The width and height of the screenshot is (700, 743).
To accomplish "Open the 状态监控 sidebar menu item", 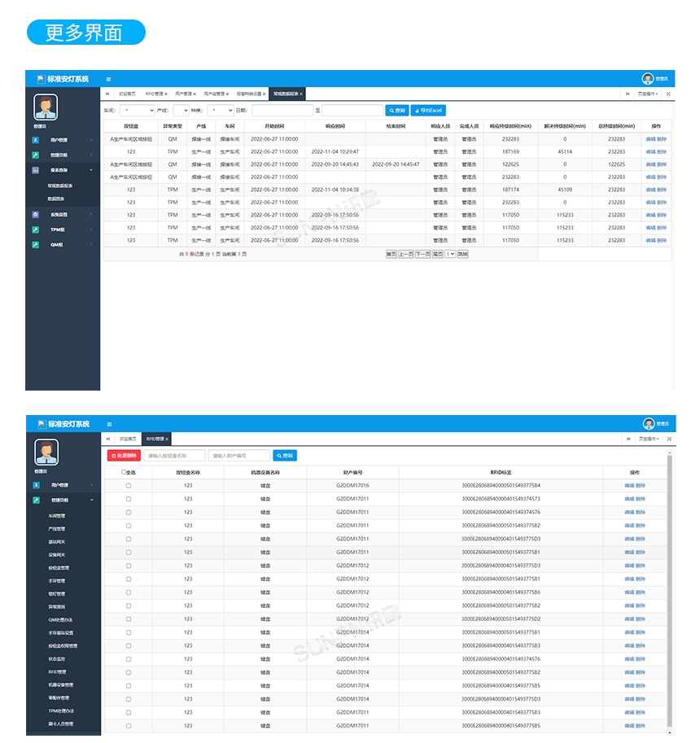I will [58, 658].
